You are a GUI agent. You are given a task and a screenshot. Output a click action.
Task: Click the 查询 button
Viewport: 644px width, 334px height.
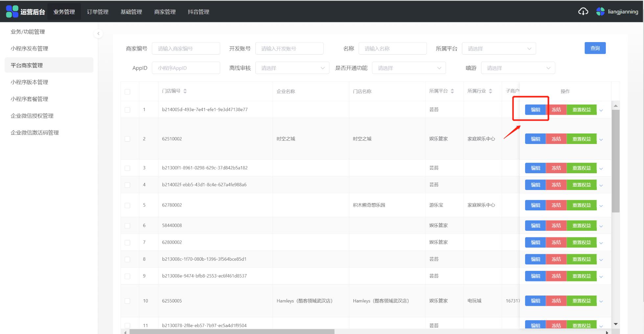pos(595,48)
